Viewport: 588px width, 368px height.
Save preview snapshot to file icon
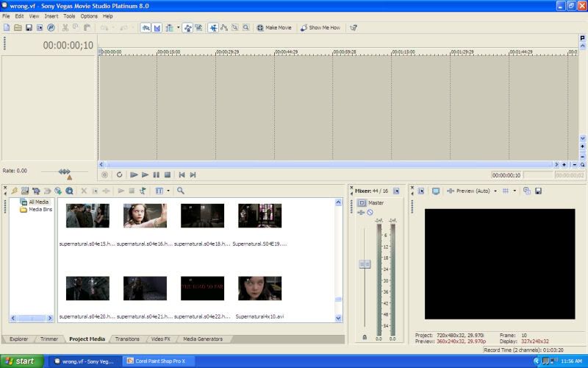click(x=538, y=191)
